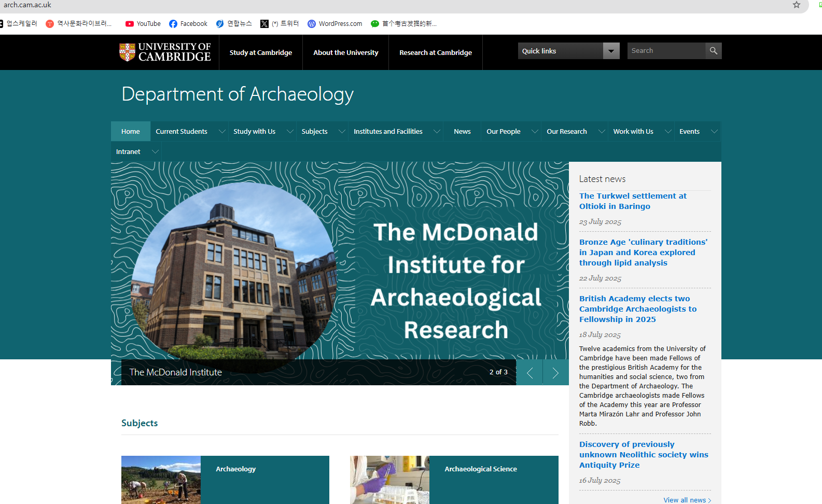The image size is (822, 504).
Task: Click the search magnifier icon button
Action: click(714, 51)
